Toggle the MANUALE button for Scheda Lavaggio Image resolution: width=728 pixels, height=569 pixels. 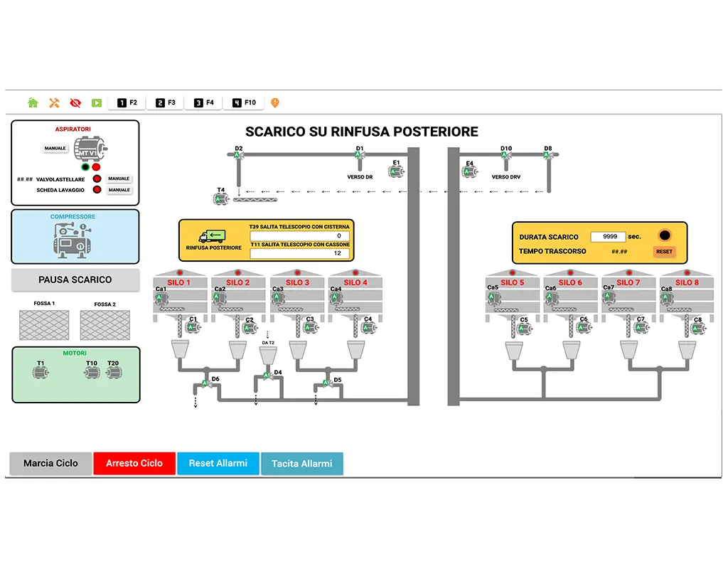click(119, 190)
